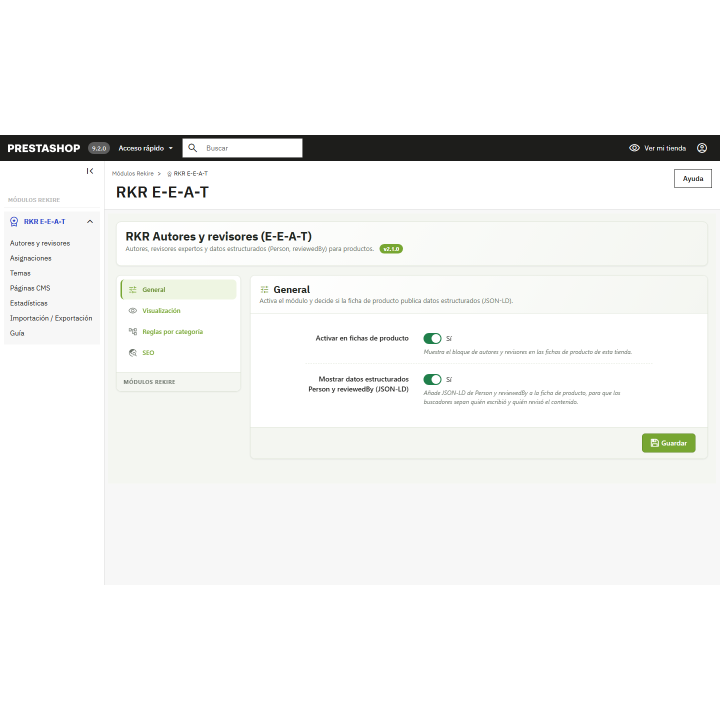Click the Sí label next to Activar toggle
The width and height of the screenshot is (720, 720).
(449, 338)
